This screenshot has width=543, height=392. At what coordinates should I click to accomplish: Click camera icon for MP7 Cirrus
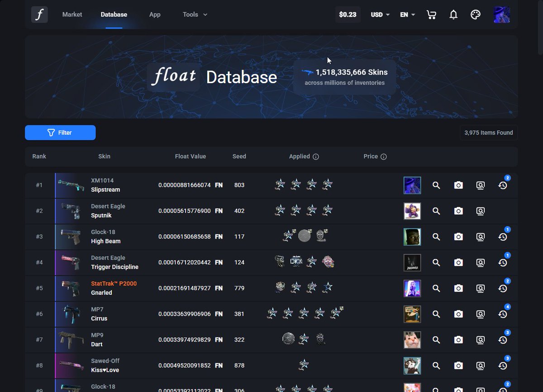[458, 314]
